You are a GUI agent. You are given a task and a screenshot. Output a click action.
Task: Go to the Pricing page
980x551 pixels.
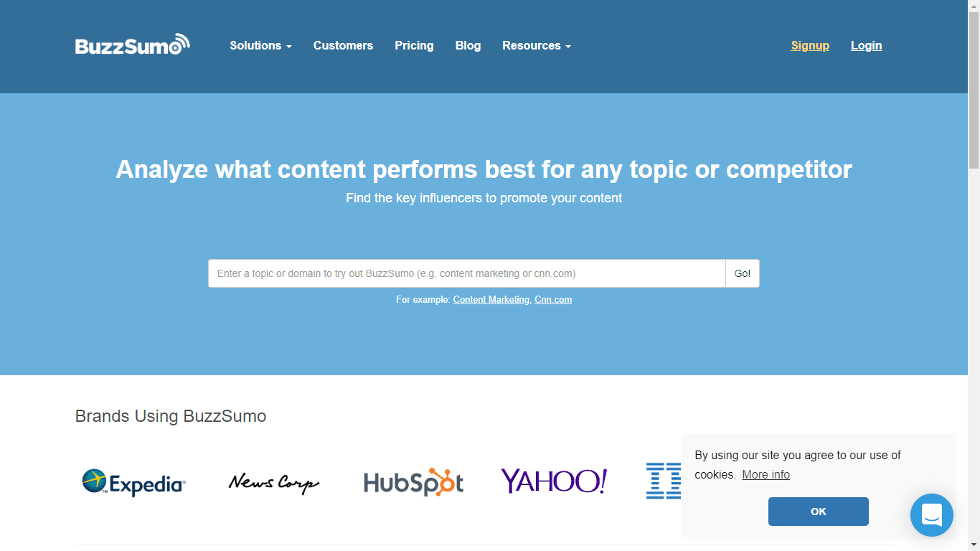[414, 45]
